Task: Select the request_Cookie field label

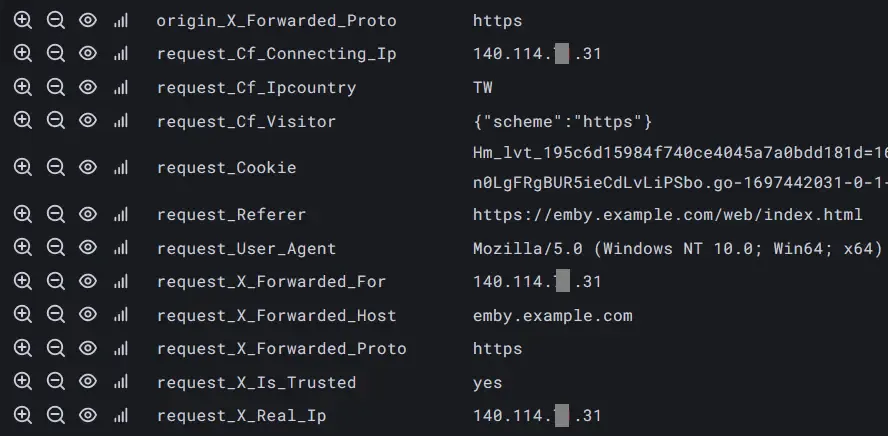Action: pyautogui.click(x=227, y=168)
